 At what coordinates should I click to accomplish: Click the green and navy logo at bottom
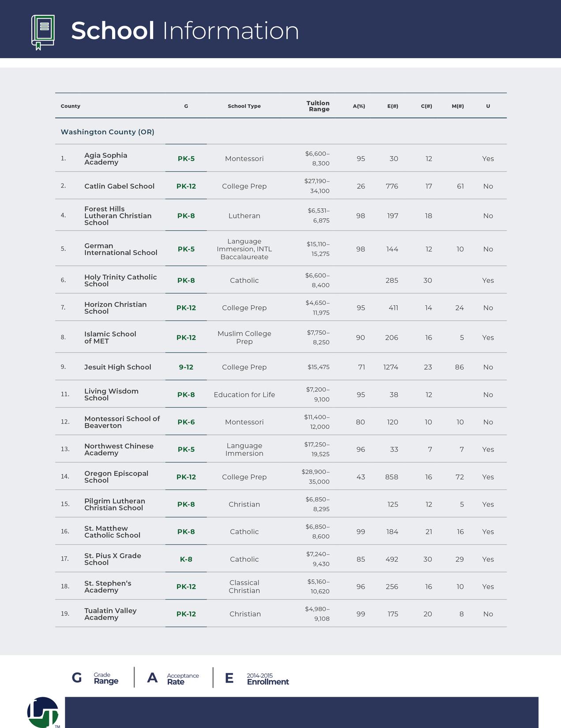point(43,712)
